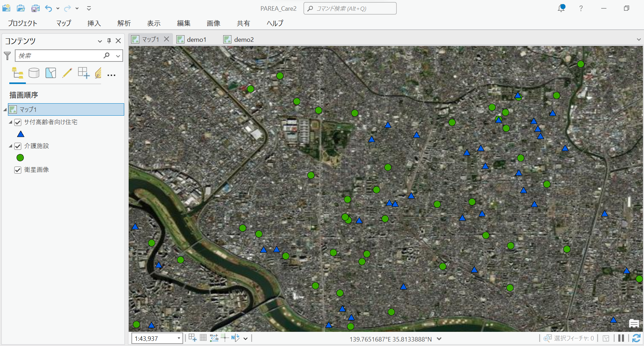
Task: Open coordinate display units dropdown
Action: (439, 339)
